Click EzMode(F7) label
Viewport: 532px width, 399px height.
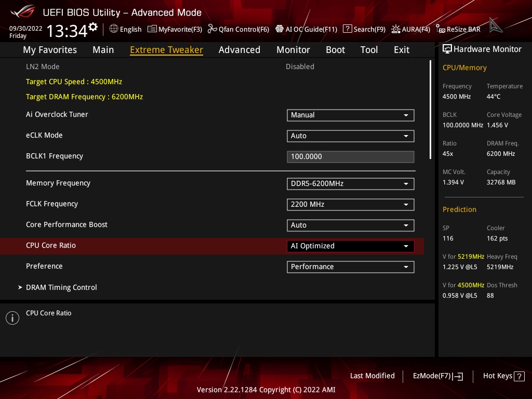tap(432, 376)
